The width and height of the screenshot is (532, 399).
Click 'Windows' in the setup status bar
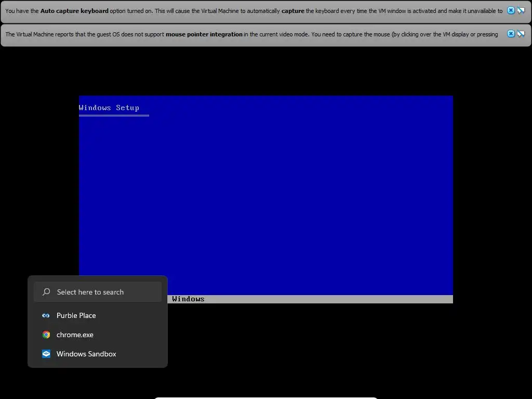(188, 299)
